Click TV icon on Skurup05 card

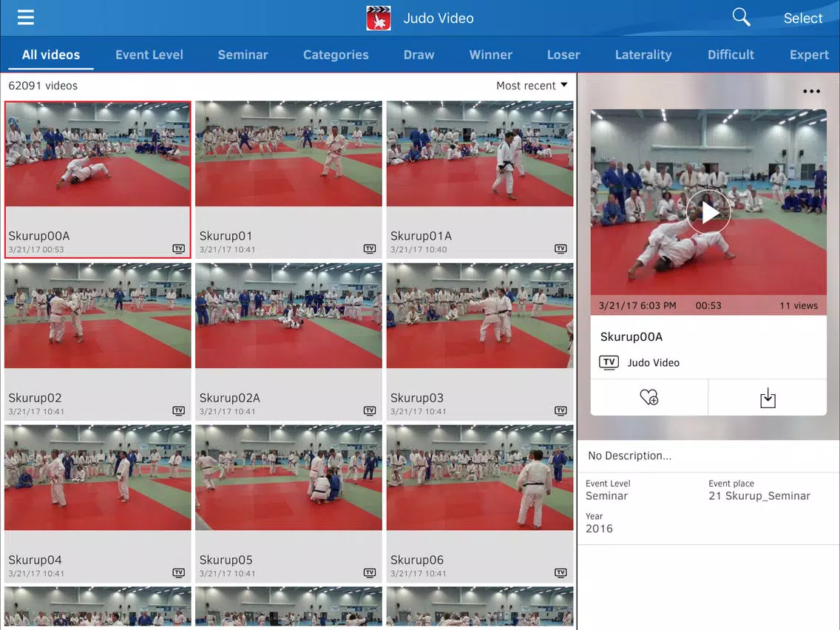(370, 572)
